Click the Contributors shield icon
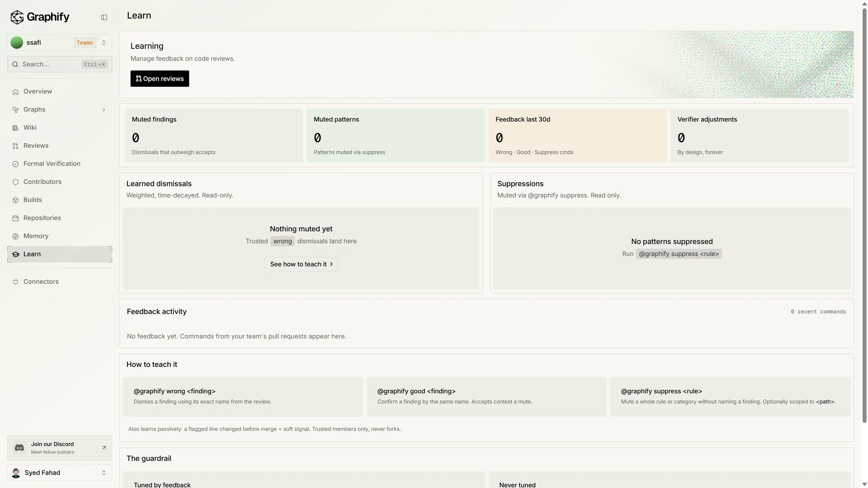The width and height of the screenshot is (868, 488). pyautogui.click(x=15, y=182)
